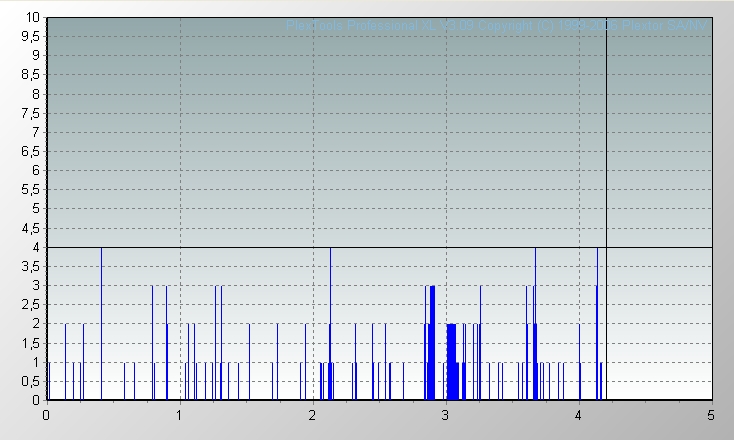Click the x-axis label 5
The width and height of the screenshot is (734, 440).
click(711, 414)
